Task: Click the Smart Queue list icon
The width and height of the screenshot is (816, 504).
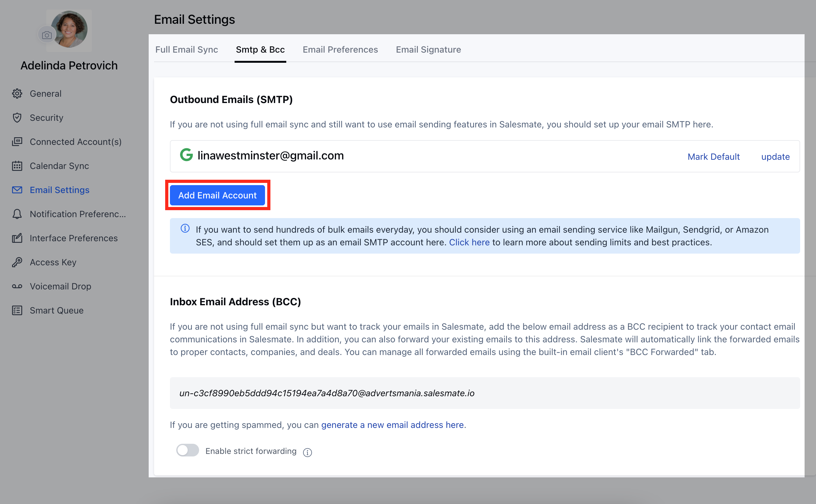Action: tap(17, 310)
